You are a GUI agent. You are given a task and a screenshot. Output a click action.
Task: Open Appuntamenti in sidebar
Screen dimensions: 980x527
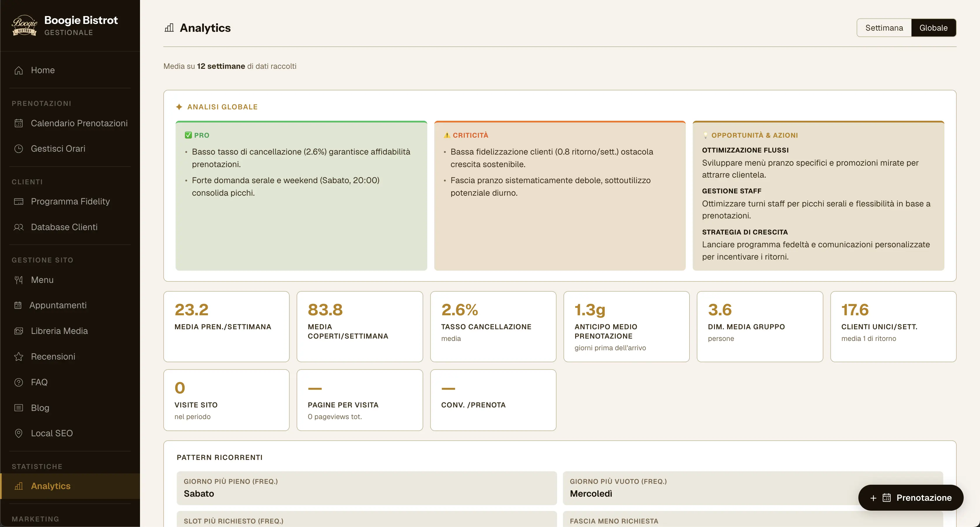[70, 306]
